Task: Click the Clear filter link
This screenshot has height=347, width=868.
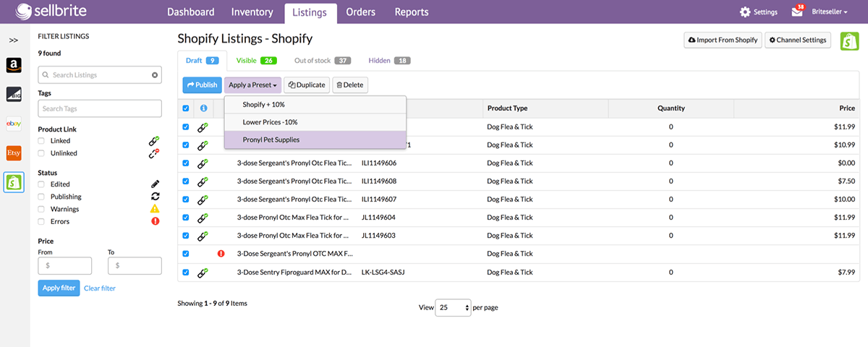Action: [100, 288]
